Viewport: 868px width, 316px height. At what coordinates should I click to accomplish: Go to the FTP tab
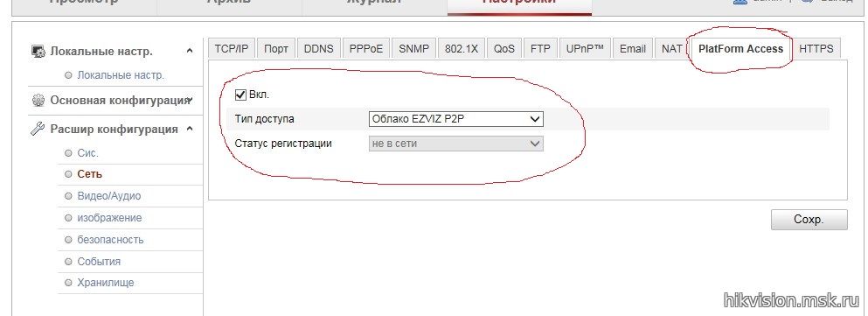click(x=540, y=49)
